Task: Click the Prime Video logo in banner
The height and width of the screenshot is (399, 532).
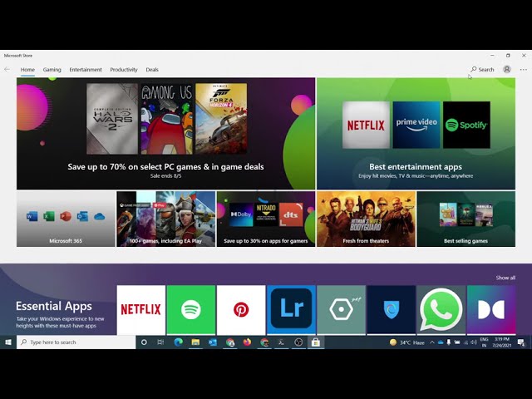Action: point(416,125)
